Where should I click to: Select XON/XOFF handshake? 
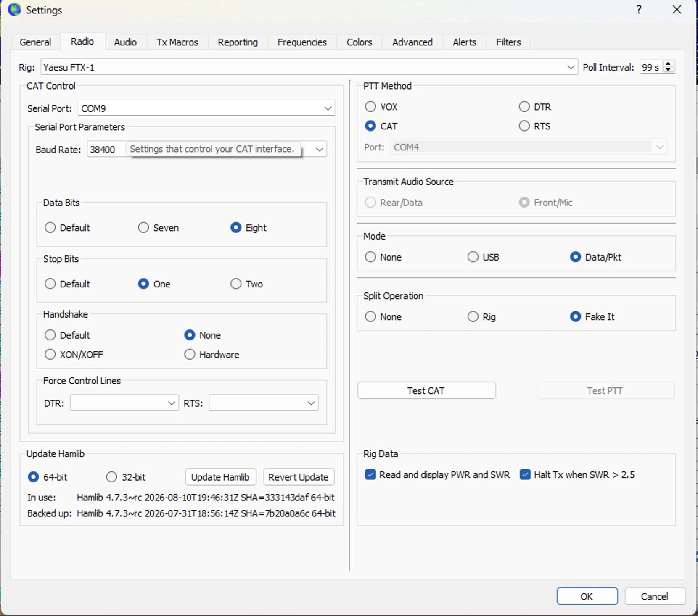tap(74, 355)
